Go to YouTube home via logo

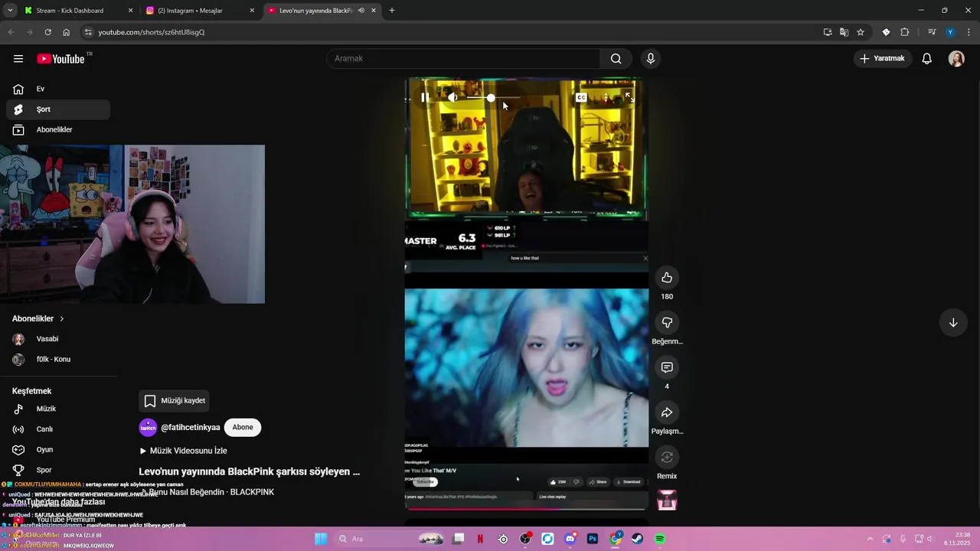(60, 59)
